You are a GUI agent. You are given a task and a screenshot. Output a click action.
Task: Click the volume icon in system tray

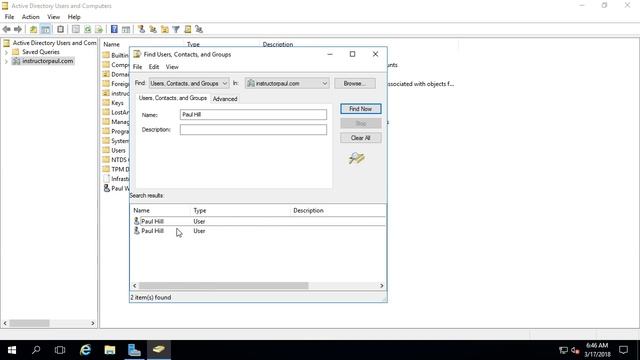(x=576, y=350)
